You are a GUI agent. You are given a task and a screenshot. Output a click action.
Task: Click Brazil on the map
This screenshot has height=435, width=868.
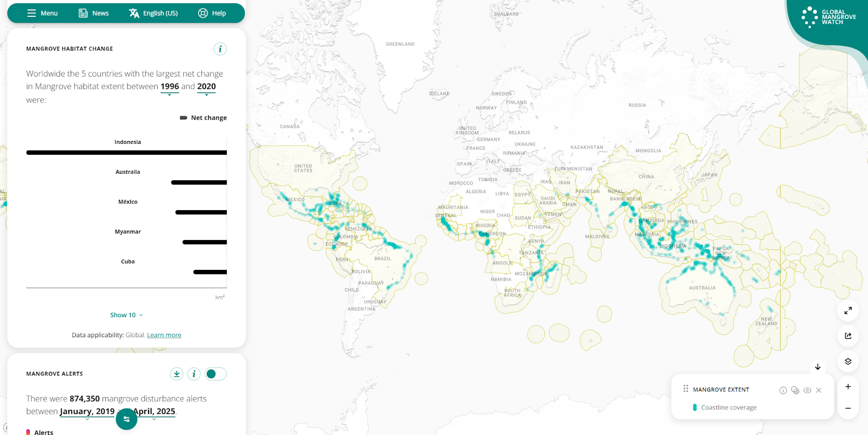tap(382, 259)
